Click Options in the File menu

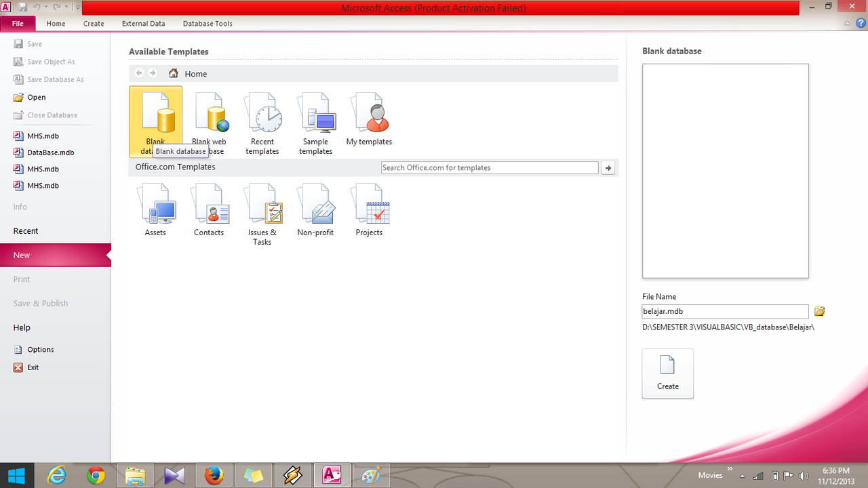point(40,350)
